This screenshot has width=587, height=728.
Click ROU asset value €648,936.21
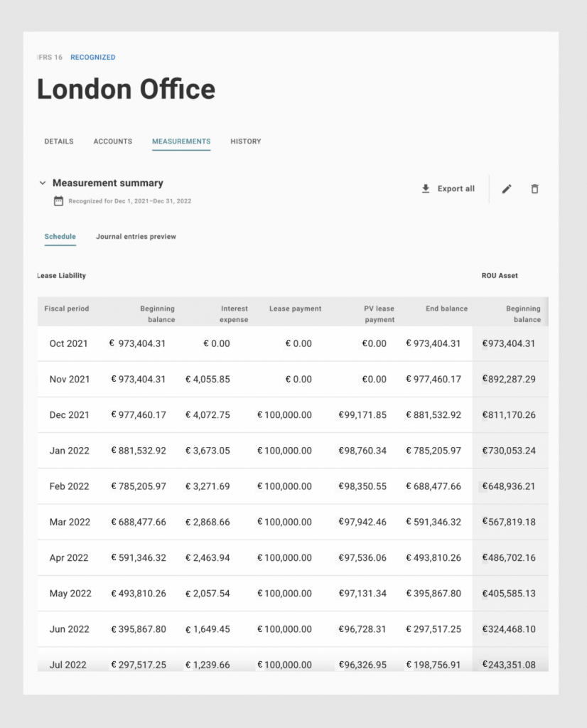509,486
